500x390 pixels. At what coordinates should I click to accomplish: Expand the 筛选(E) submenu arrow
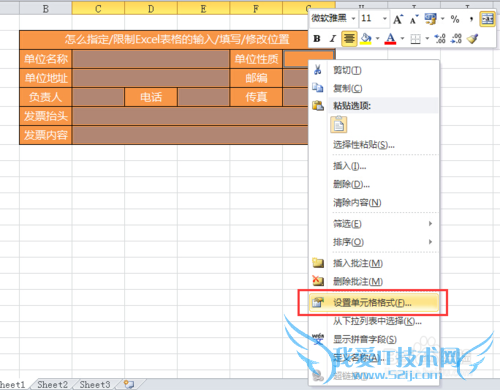coord(430,223)
